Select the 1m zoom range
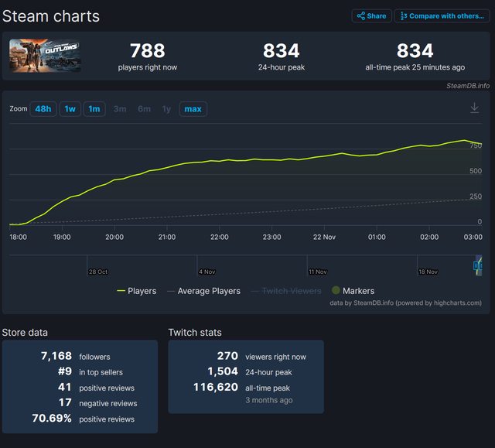The width and height of the screenshot is (495, 448). pyautogui.click(x=94, y=109)
